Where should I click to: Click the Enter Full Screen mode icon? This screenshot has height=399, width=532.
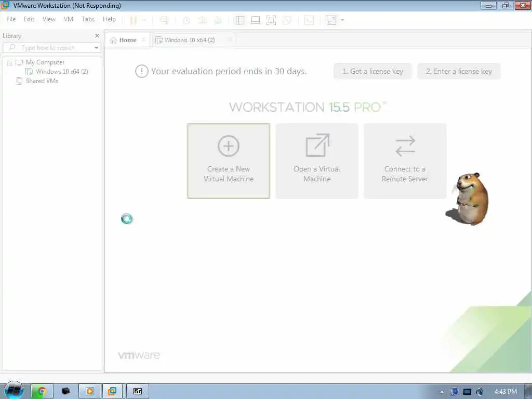[x=271, y=20]
